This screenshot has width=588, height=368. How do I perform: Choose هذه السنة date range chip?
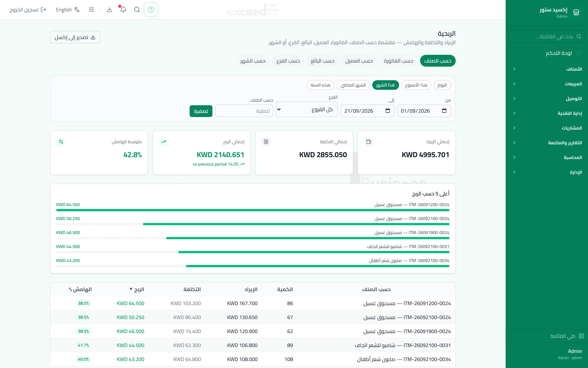(x=320, y=85)
